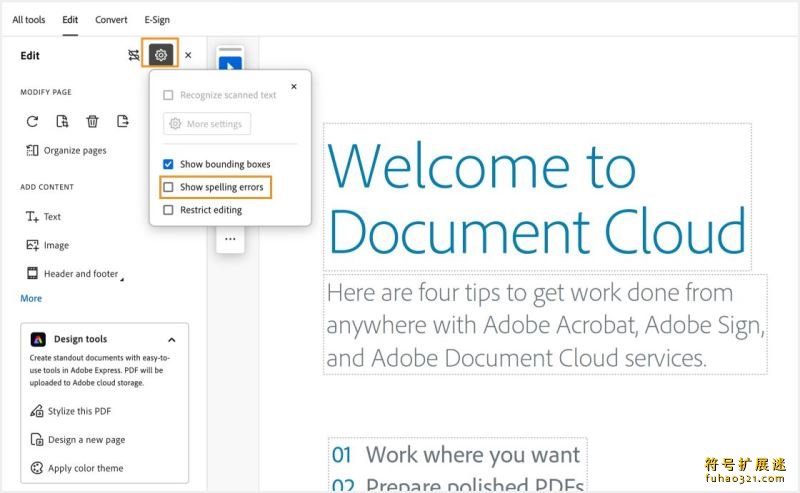The image size is (800, 493).
Task: Click the Organize pages icon
Action: (x=32, y=151)
